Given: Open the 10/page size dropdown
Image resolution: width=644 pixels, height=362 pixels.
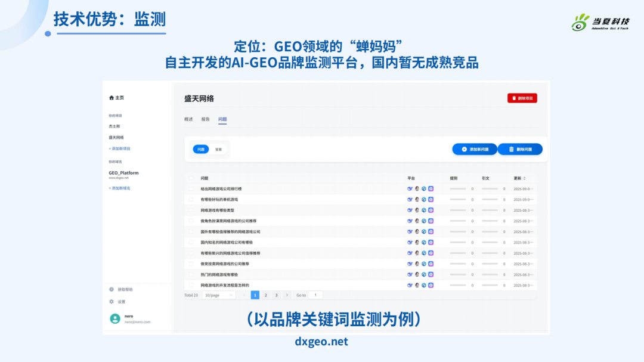Looking at the screenshot, I should (219, 295).
